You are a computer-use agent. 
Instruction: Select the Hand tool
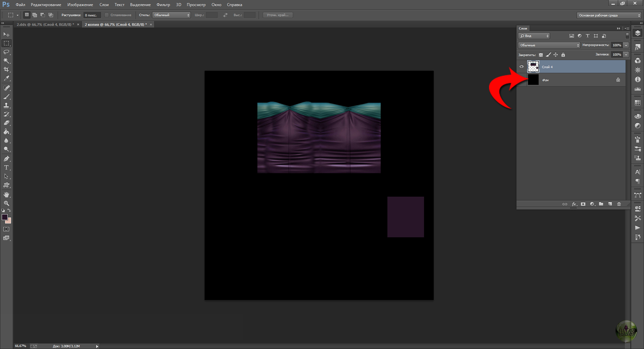[6, 195]
